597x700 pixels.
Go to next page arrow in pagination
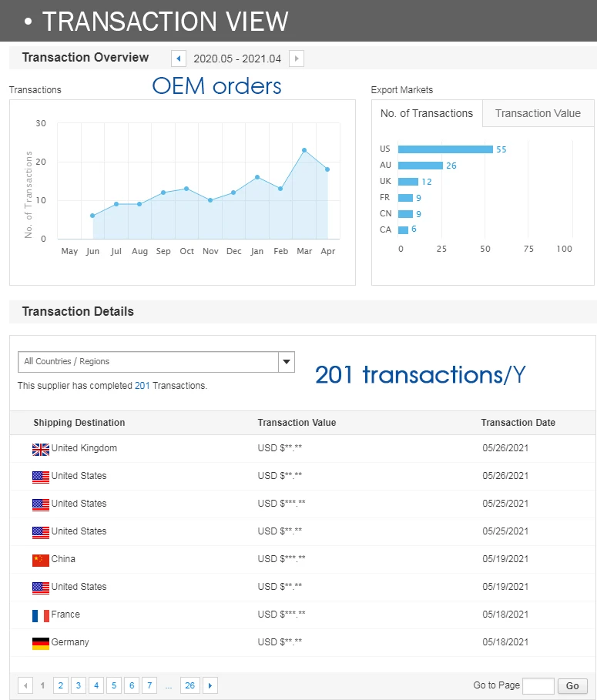(210, 685)
